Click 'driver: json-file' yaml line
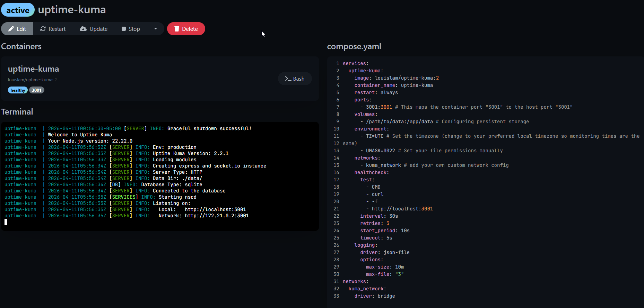This screenshot has height=308, width=644. pos(385,252)
